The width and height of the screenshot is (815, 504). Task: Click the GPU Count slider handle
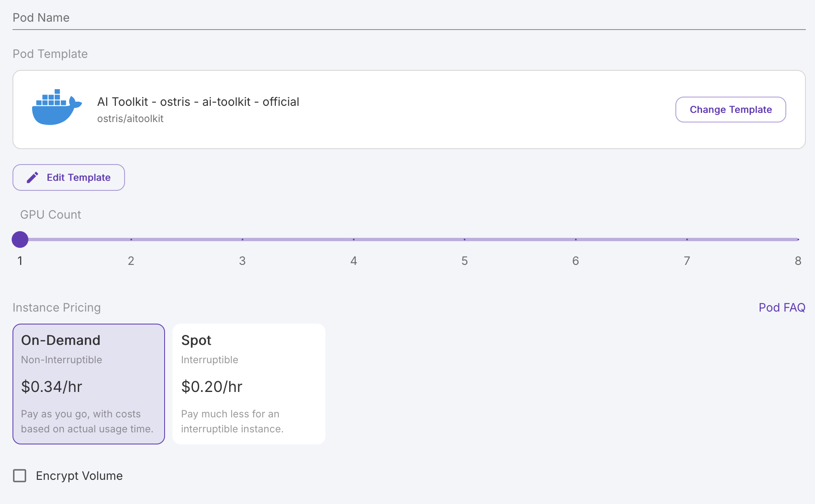coord(20,240)
